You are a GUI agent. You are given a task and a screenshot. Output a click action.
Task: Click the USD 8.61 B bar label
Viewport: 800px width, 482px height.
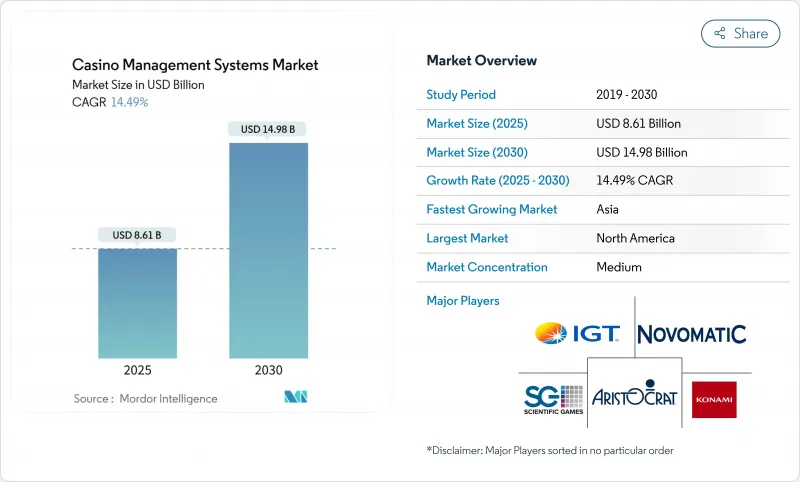coord(137,235)
